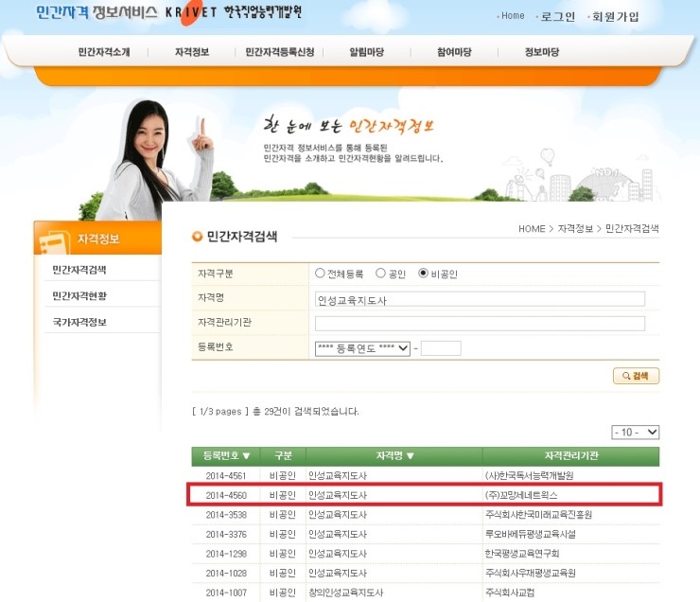Viewport: 700px width, 602px height.
Task: Click the 검색 magnifier search button
Action: coord(636,376)
